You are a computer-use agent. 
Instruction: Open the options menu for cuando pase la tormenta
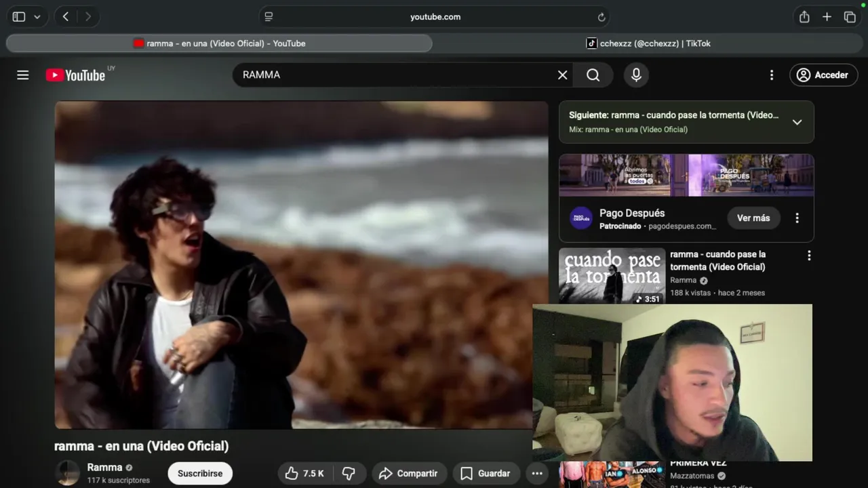(x=808, y=256)
